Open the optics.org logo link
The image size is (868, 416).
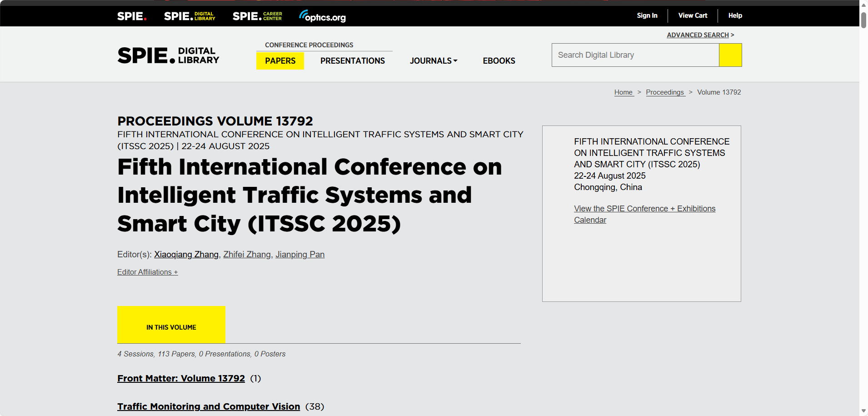tap(322, 16)
